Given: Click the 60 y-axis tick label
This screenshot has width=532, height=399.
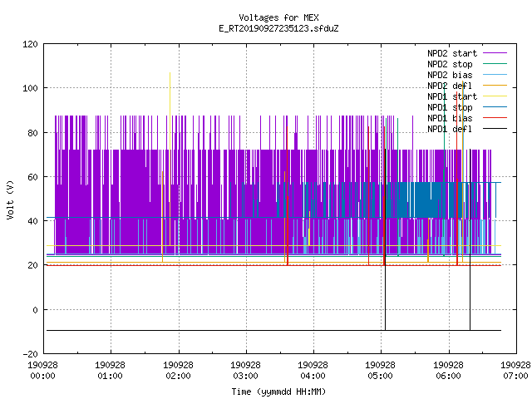Looking at the screenshot, I should pyautogui.click(x=32, y=177).
